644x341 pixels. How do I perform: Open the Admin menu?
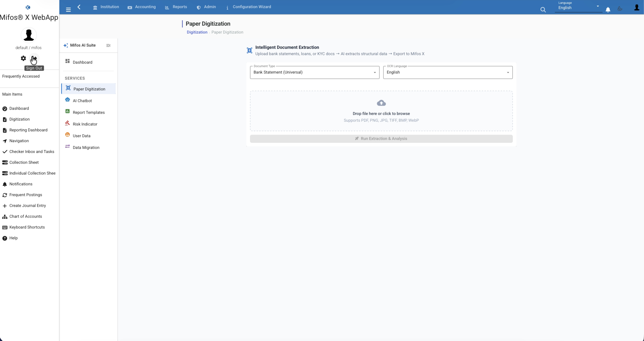(206, 7)
